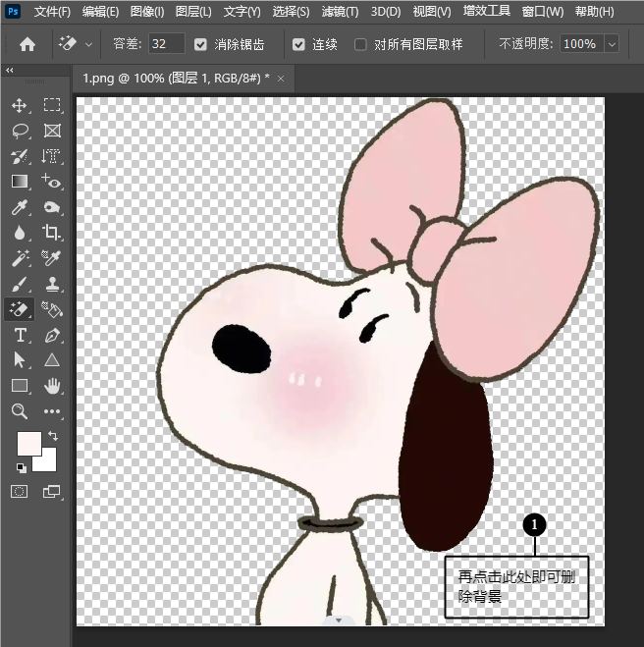Select the Gradient tool
This screenshot has width=644, height=647.
[20, 182]
